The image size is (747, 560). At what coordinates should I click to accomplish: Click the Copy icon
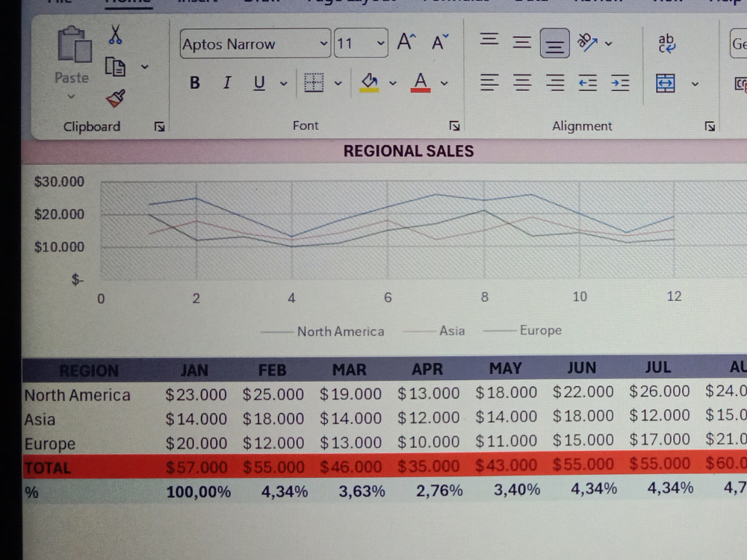click(115, 66)
